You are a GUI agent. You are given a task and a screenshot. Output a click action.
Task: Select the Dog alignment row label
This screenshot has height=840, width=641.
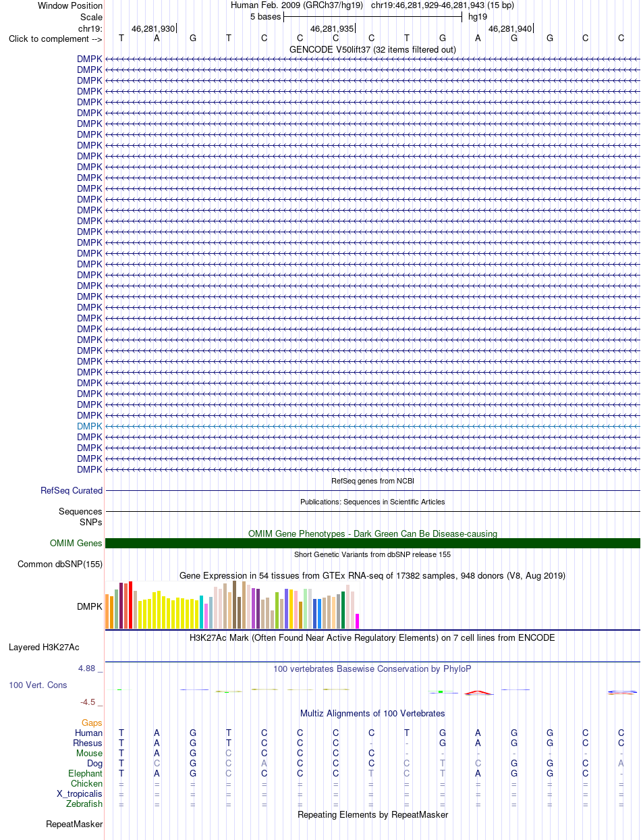pos(94,764)
